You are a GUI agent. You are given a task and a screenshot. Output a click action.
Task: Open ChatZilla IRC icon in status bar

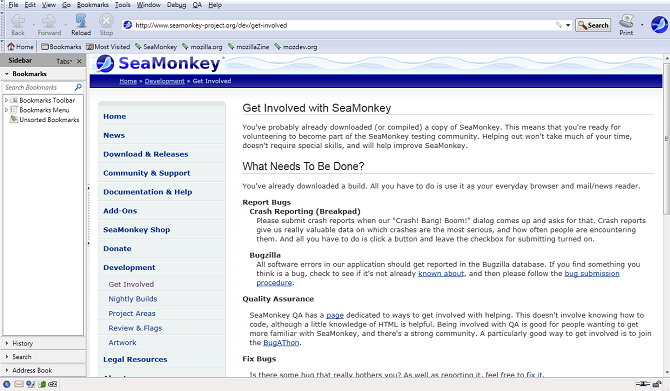tap(53, 384)
